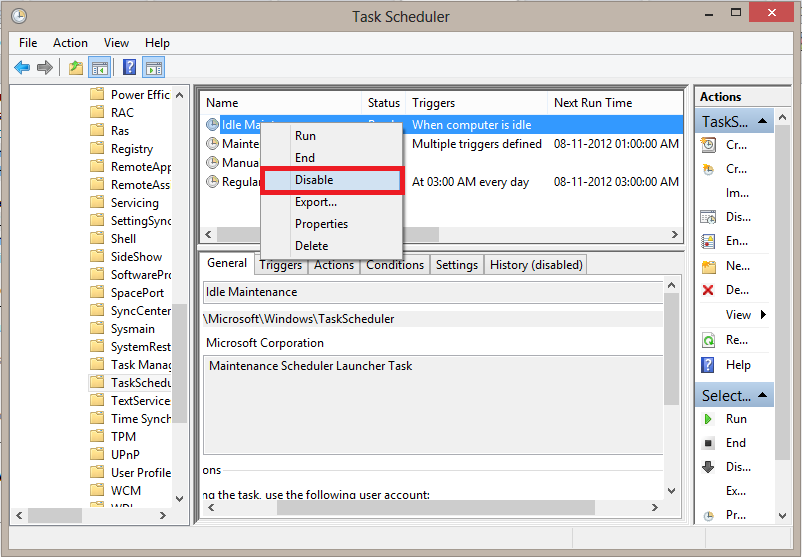Image resolution: width=802 pixels, height=557 pixels.
Task: Toggle the Show/Hide Action Pane icon
Action: (x=153, y=68)
